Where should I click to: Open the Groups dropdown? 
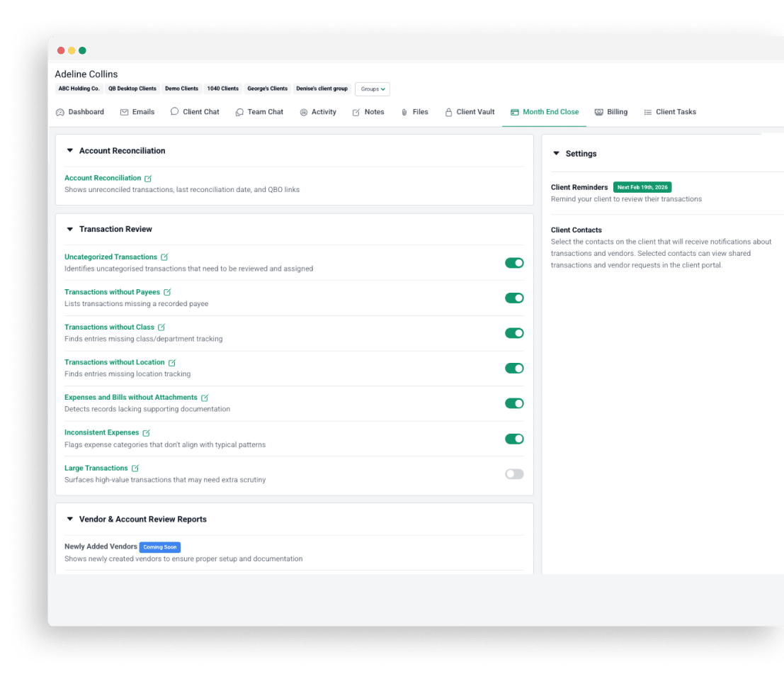point(372,89)
